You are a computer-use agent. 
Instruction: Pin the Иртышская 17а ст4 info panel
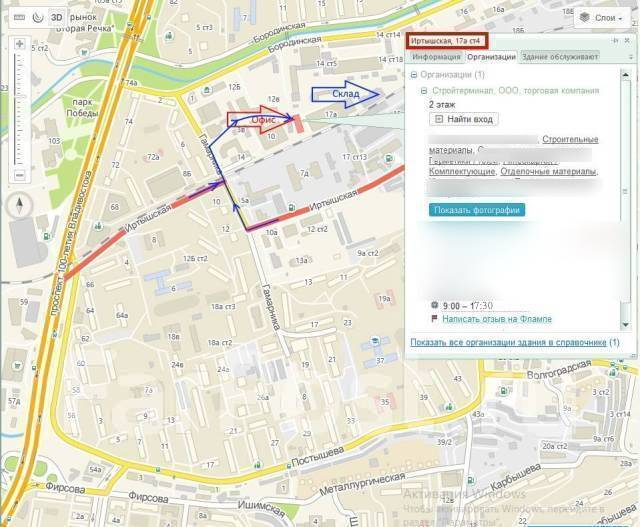pos(615,41)
